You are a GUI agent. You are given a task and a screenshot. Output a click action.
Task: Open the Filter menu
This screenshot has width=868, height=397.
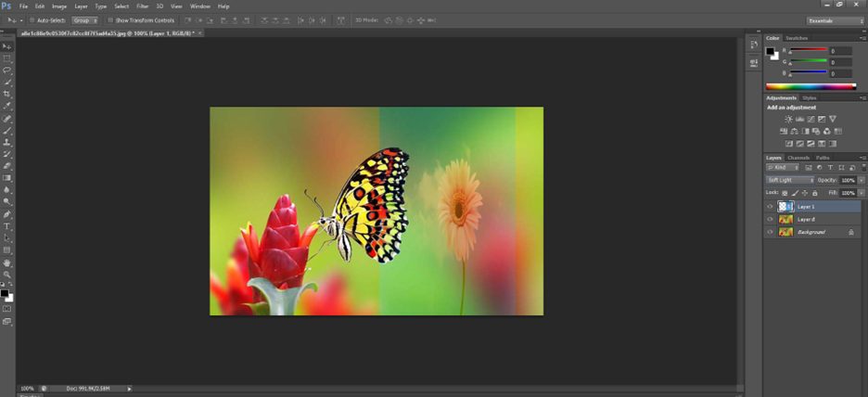142,6
